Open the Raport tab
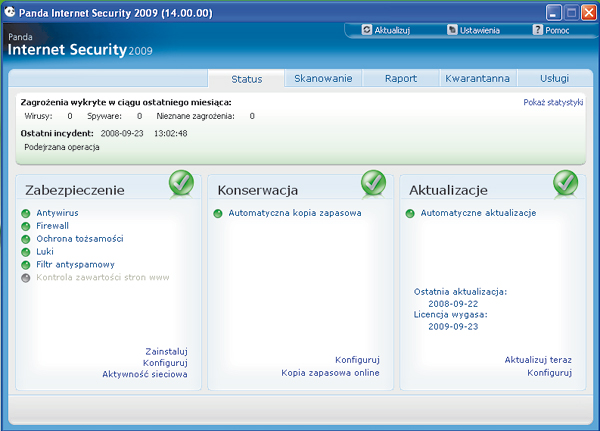 tap(400, 78)
